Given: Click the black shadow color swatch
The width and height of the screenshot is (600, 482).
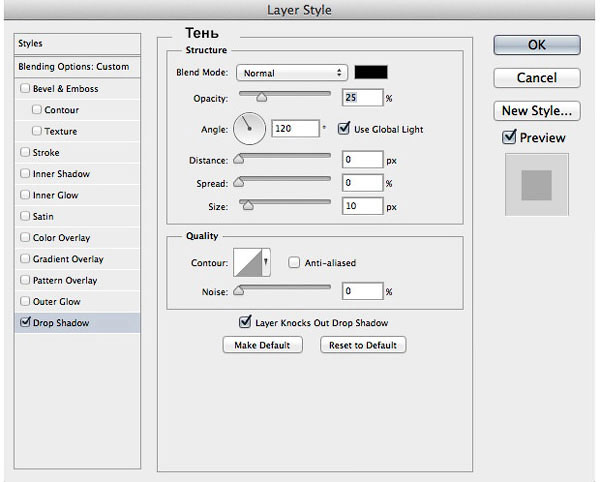Looking at the screenshot, I should tap(371, 72).
